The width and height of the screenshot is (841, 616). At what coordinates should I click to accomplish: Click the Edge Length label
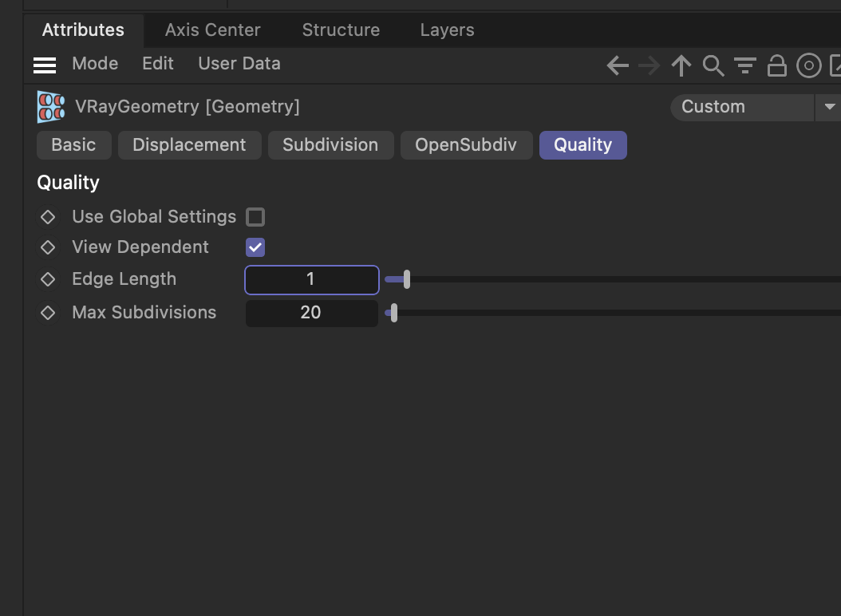pyautogui.click(x=124, y=279)
